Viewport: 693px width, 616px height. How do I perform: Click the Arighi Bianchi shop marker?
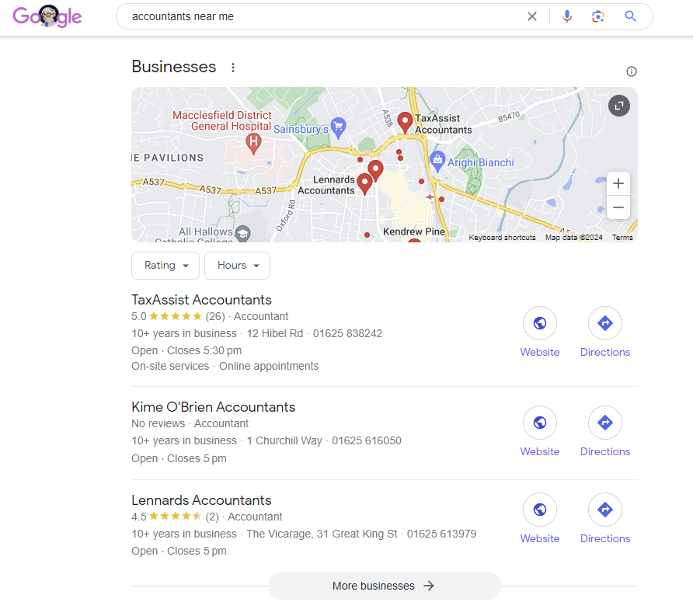pyautogui.click(x=437, y=162)
